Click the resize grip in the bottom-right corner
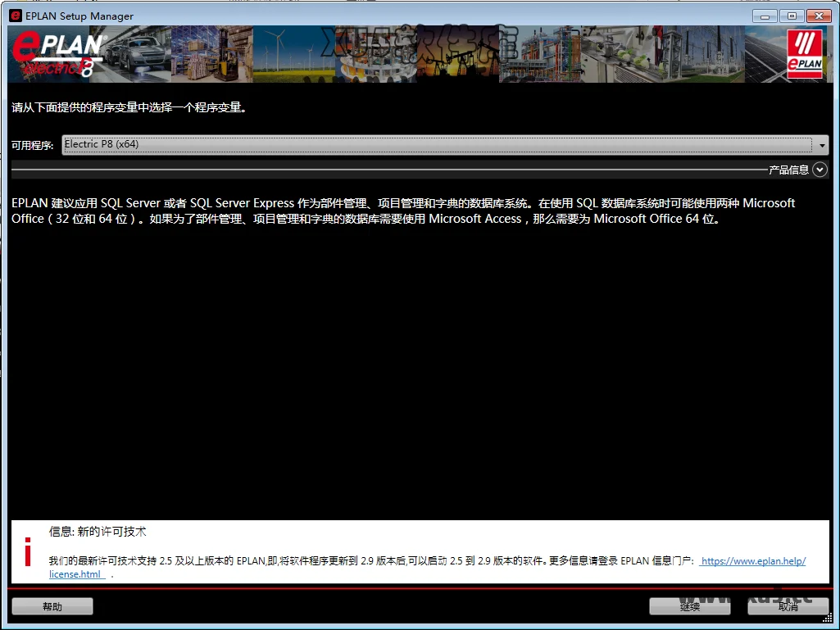 pos(832,622)
